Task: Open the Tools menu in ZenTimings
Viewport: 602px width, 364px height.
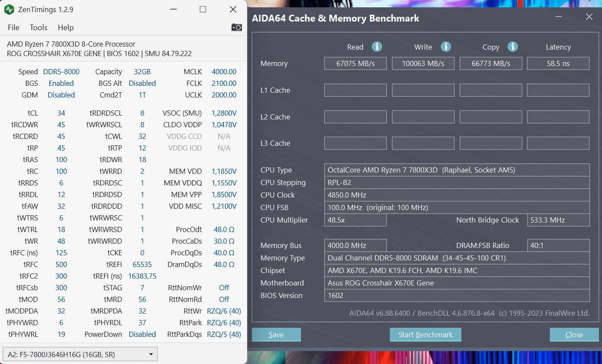Action: [38, 27]
